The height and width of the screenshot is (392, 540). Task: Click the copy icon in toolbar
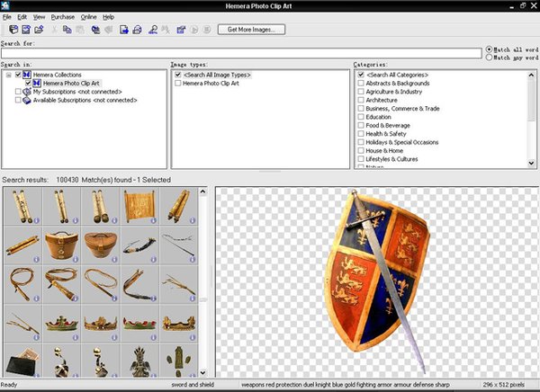pos(67,30)
